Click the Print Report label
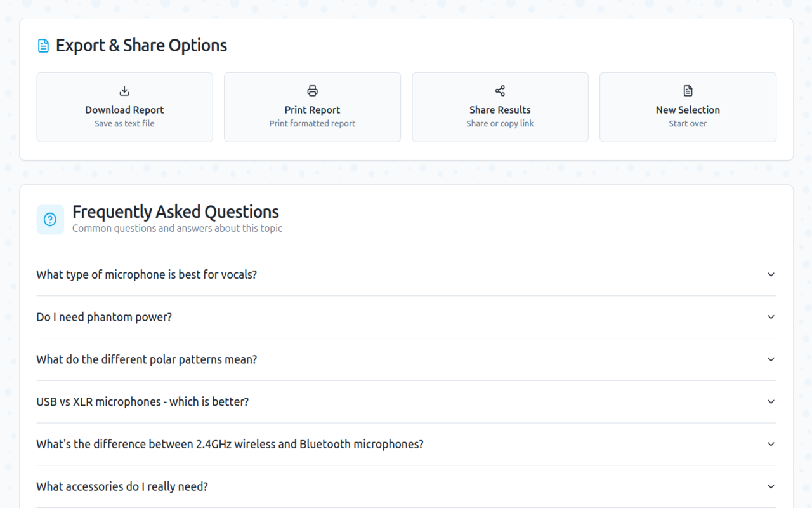The width and height of the screenshot is (812, 508). tap(312, 110)
